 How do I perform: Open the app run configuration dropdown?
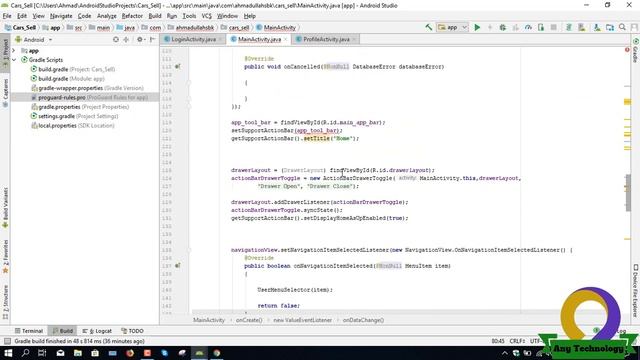coord(452,27)
